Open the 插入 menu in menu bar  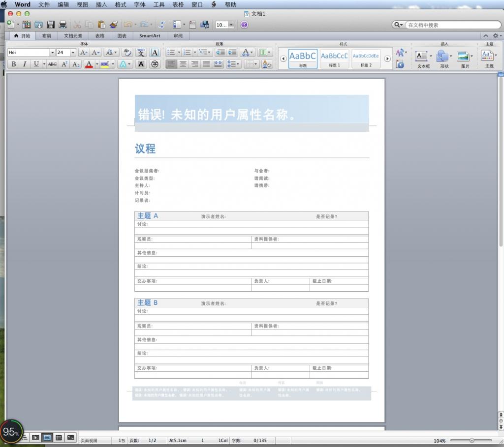pyautogui.click(x=101, y=4)
